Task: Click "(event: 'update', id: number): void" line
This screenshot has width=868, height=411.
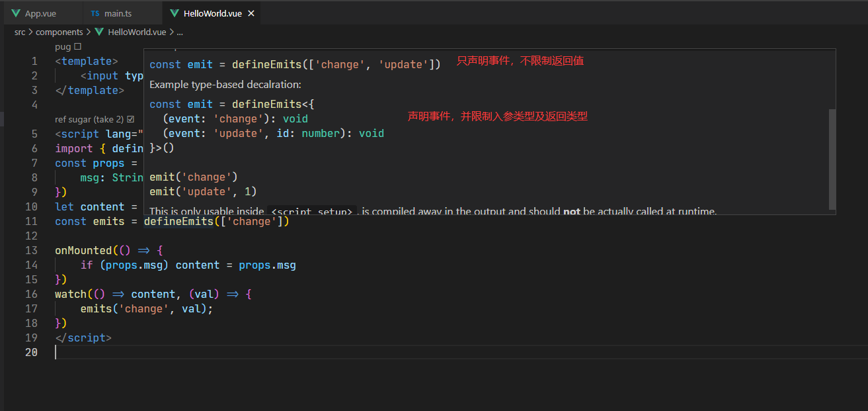Action: (x=273, y=133)
